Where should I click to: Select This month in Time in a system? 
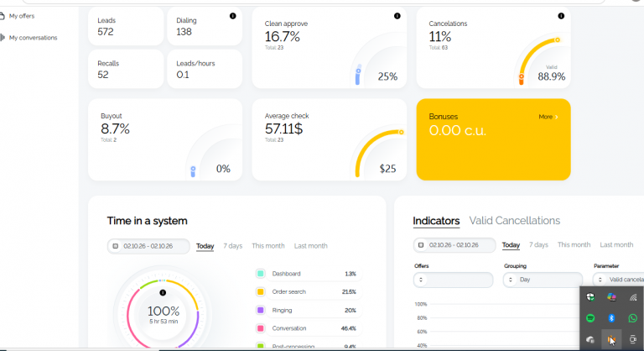pyautogui.click(x=268, y=246)
